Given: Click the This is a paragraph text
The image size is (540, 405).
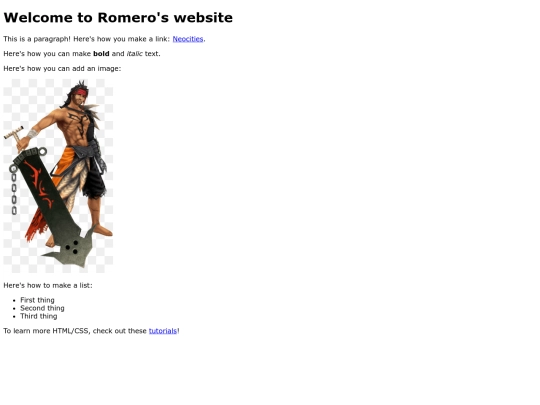Looking at the screenshot, I should click(37, 39).
